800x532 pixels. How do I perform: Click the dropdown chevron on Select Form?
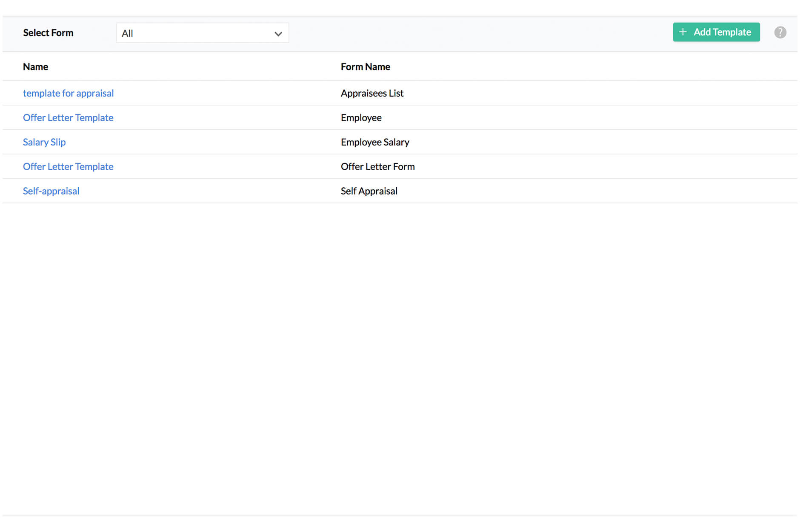coord(278,33)
